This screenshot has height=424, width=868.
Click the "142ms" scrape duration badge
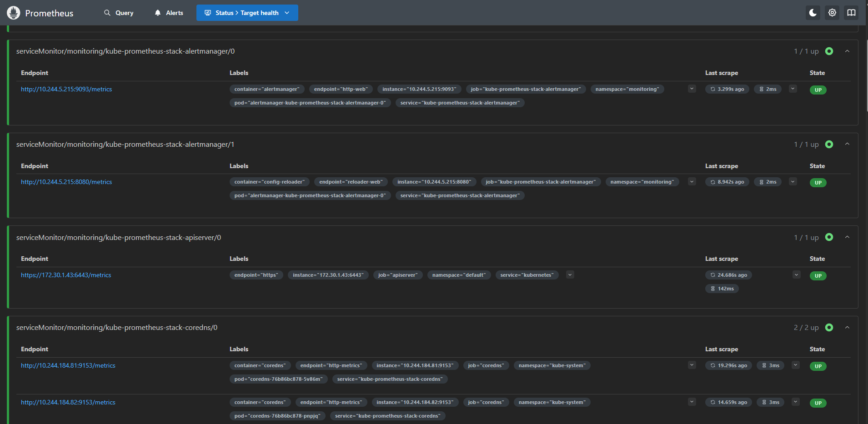(x=722, y=289)
